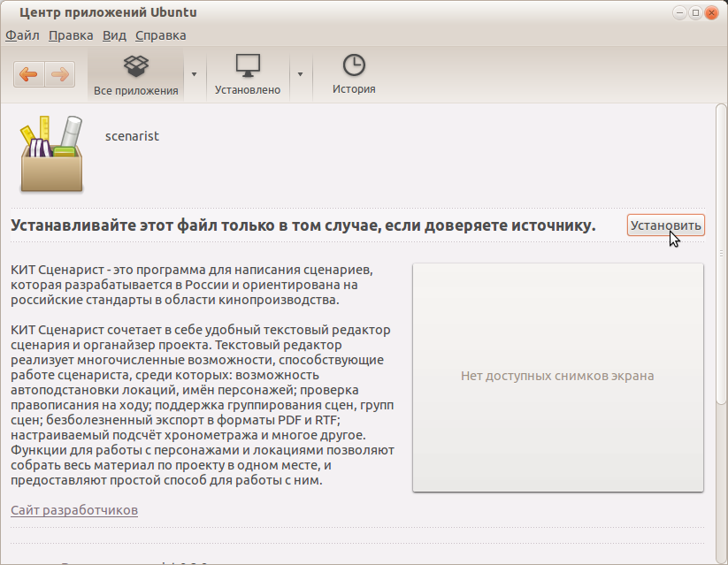Click the warning text about trusting the source
This screenshot has height=565, width=728.
303,225
